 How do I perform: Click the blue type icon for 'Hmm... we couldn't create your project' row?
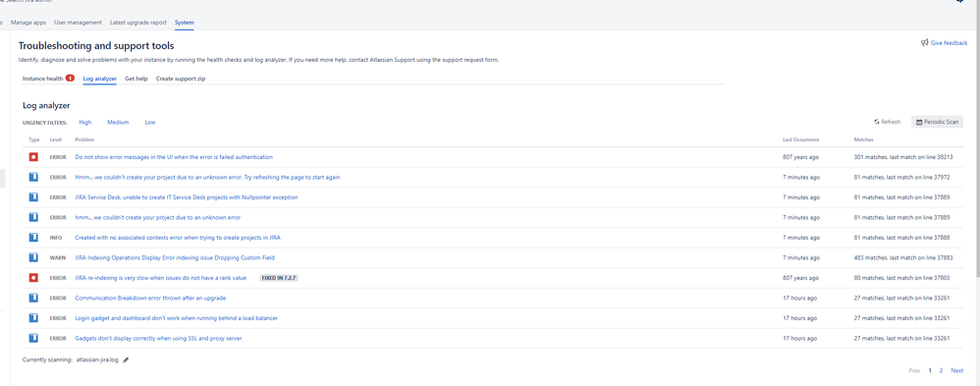(x=33, y=177)
